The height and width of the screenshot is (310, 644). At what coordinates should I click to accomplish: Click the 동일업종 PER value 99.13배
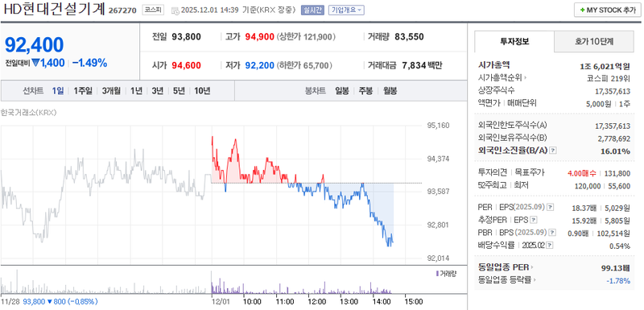tap(616, 268)
